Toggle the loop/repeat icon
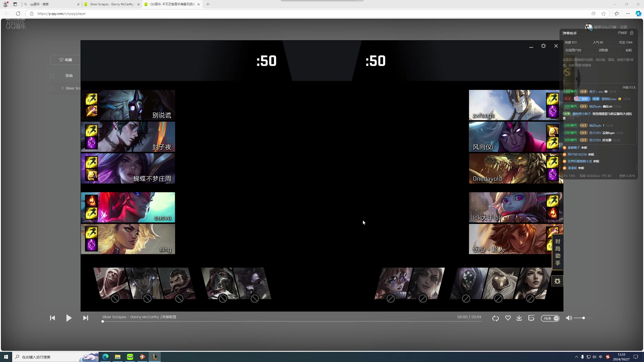Screen dimensions: 644x362 (495, 318)
